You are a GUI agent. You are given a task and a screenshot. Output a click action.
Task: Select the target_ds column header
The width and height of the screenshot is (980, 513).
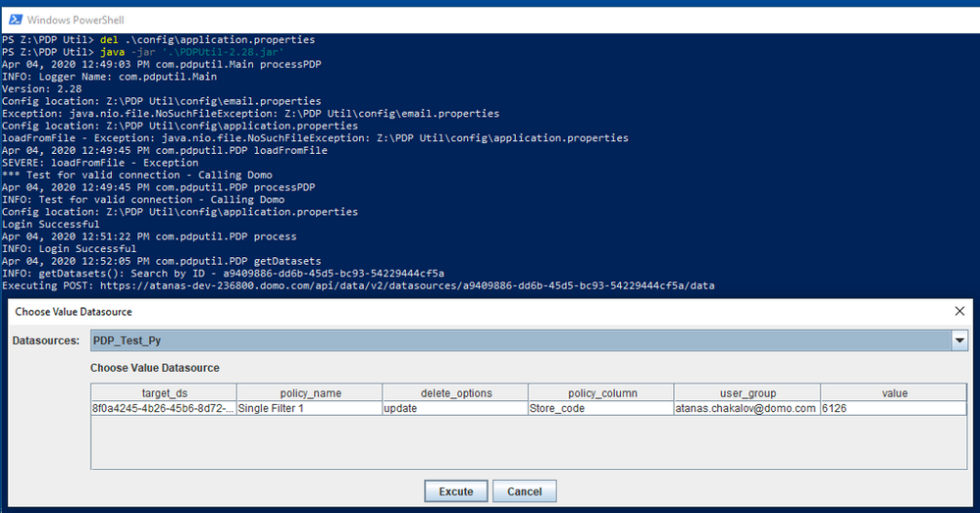pos(165,393)
